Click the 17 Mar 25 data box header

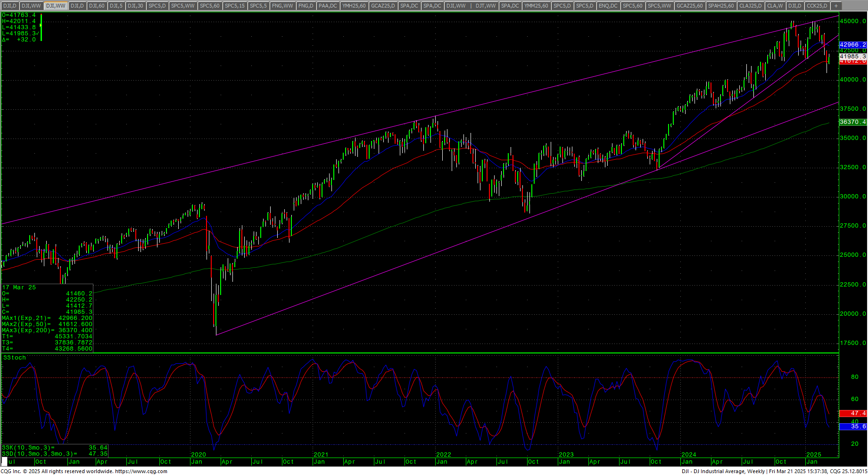[19, 287]
